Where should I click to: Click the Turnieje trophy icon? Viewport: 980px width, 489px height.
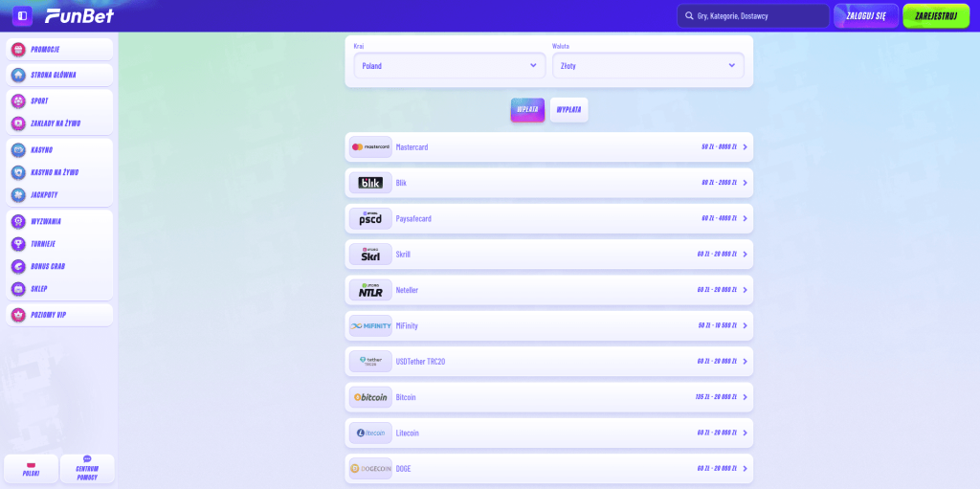pos(18,244)
